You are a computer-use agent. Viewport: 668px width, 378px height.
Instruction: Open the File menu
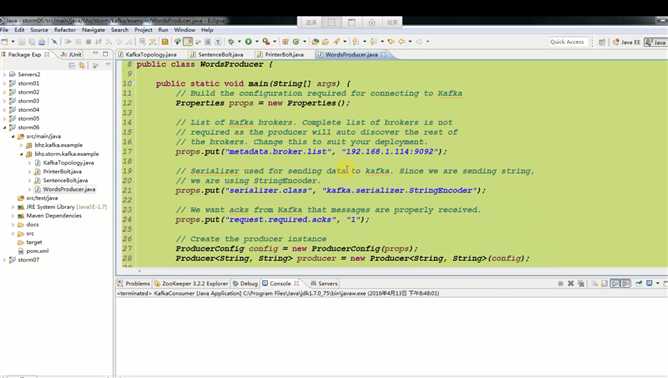coord(4,30)
